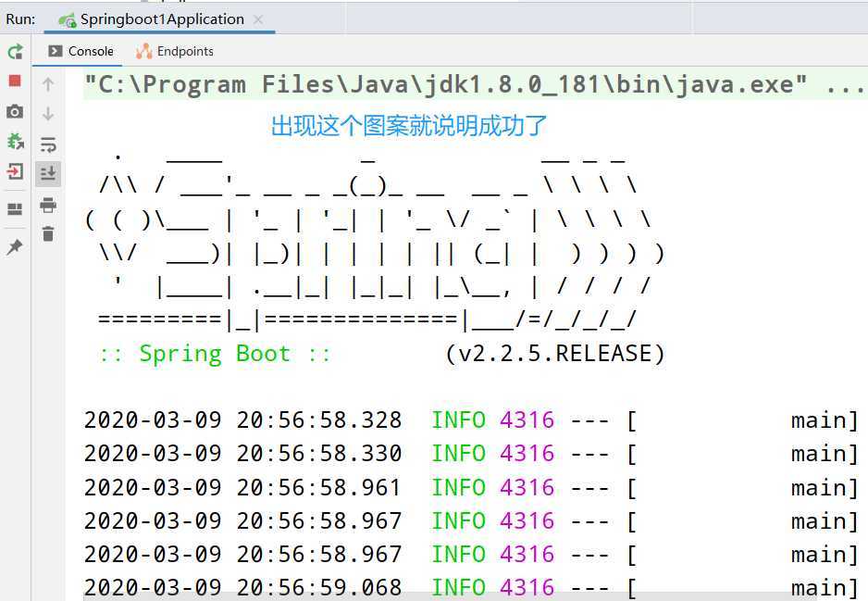The width and height of the screenshot is (868, 601).
Task: Close the Springboot1Application run tab
Action: [258, 19]
